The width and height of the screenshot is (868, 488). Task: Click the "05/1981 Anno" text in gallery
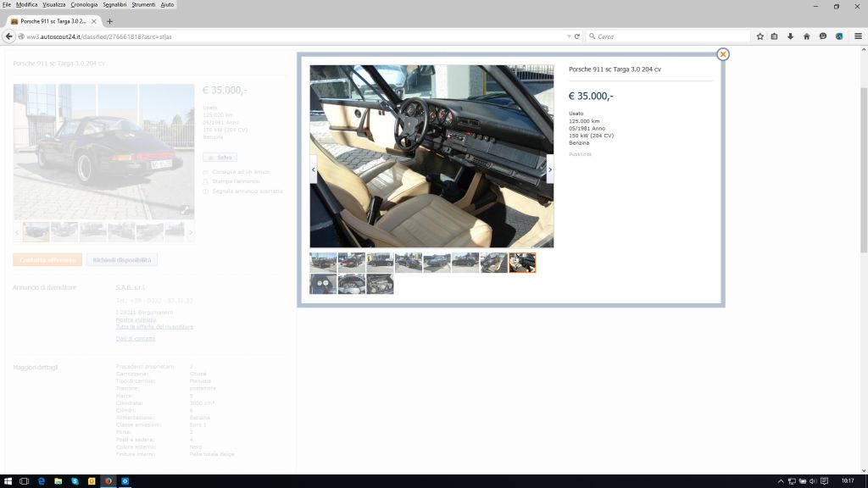[x=587, y=129]
